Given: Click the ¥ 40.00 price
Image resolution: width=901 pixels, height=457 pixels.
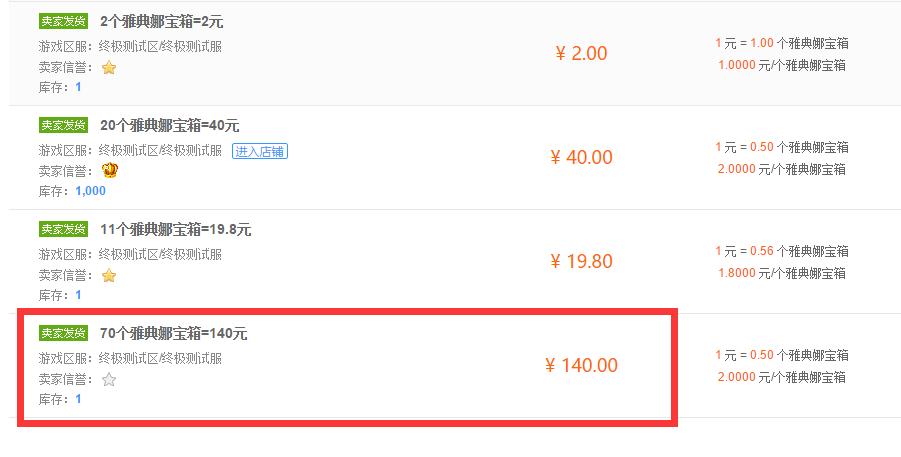Looking at the screenshot, I should (581, 158).
